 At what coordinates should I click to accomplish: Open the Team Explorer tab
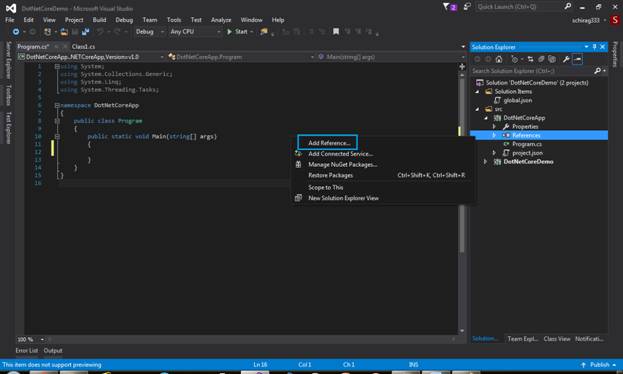tap(522, 339)
